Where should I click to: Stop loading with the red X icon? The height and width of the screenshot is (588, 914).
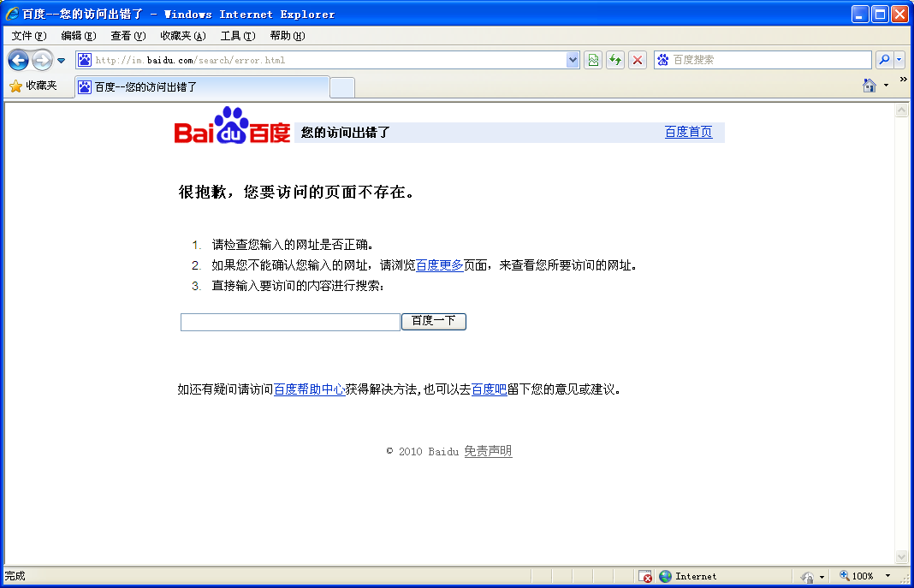coord(638,60)
